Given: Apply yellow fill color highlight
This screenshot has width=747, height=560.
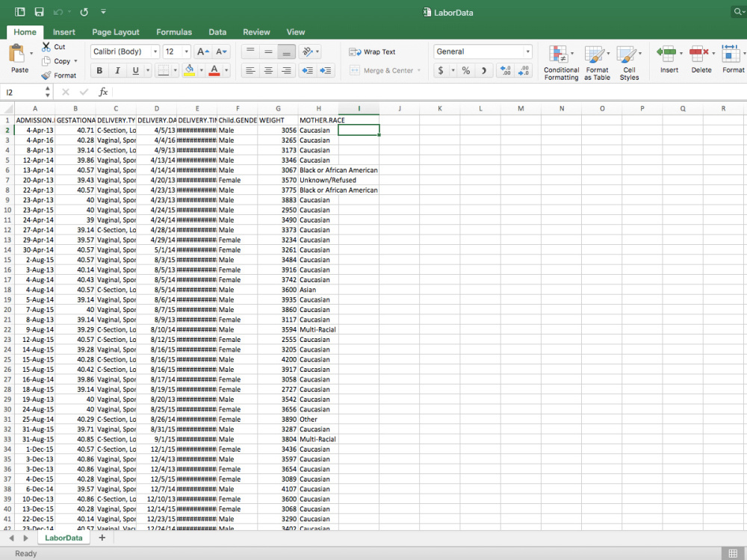Looking at the screenshot, I should (x=189, y=70).
